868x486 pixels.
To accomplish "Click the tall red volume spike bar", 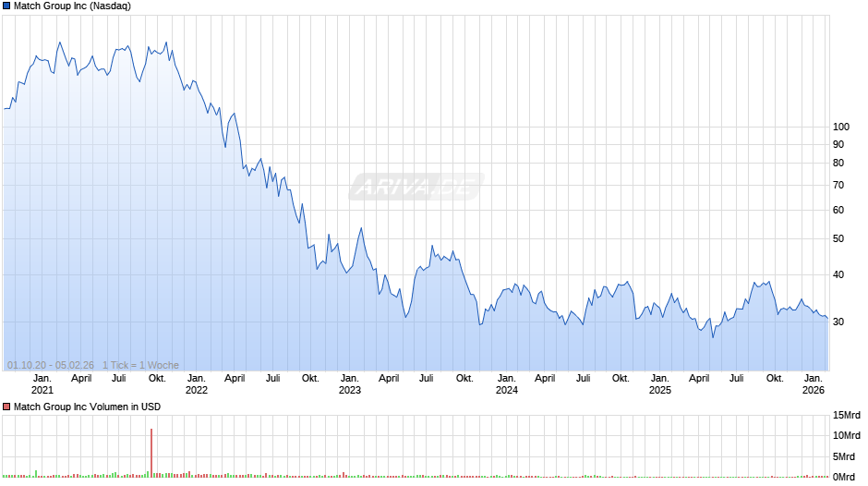I will click(151, 453).
